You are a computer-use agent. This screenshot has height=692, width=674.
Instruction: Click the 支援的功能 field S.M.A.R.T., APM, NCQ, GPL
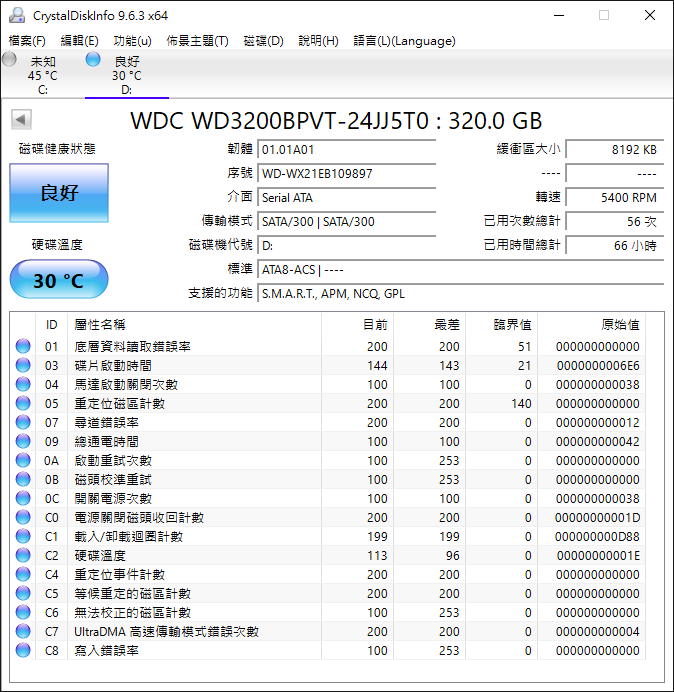pos(460,293)
